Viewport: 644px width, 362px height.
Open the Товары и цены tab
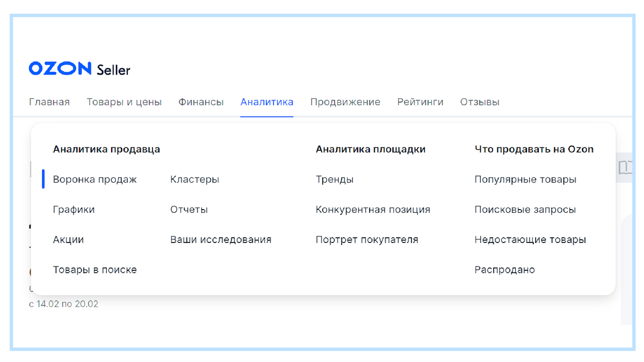pyautogui.click(x=124, y=102)
